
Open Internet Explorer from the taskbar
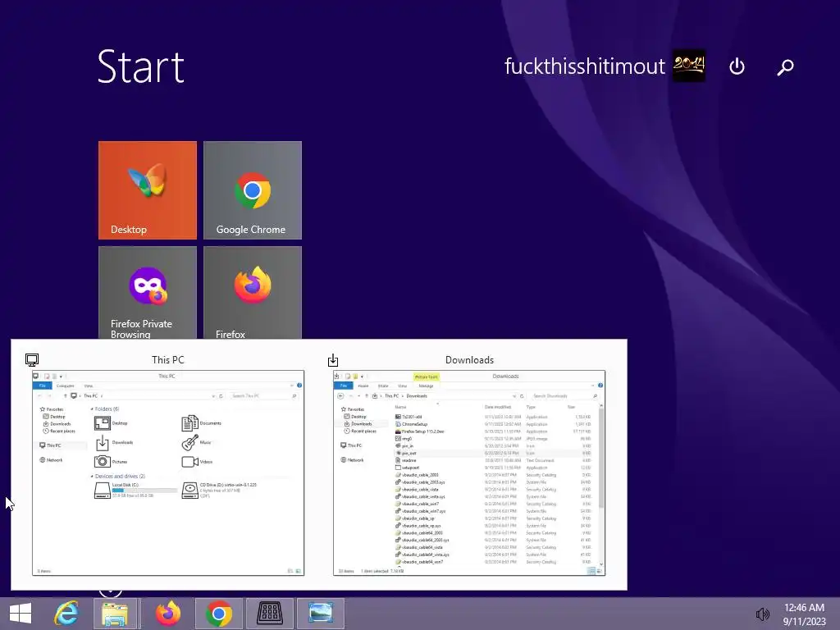point(67,614)
